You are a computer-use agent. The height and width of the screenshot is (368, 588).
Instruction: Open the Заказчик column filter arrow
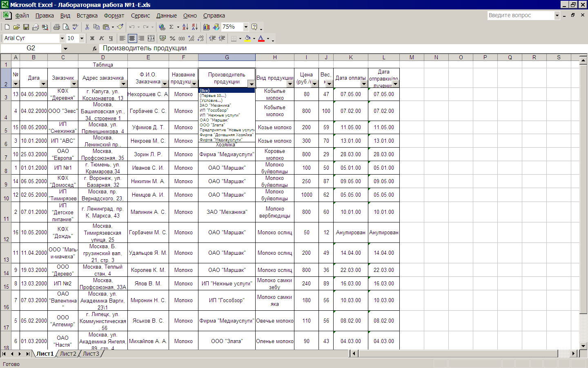(x=74, y=84)
